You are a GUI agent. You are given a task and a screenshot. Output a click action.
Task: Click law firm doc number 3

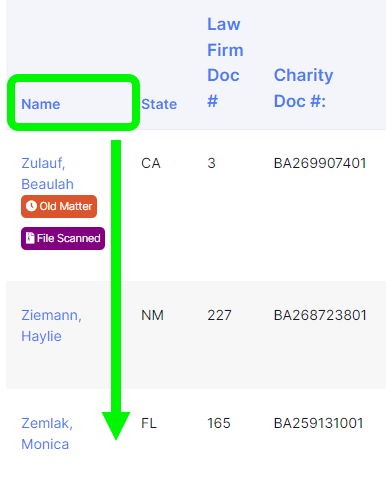(211, 163)
